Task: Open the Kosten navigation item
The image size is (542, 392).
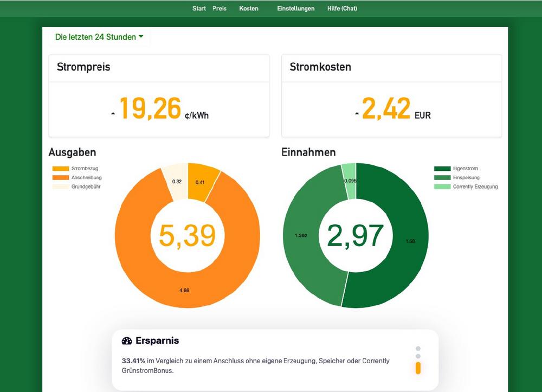Action: click(249, 9)
